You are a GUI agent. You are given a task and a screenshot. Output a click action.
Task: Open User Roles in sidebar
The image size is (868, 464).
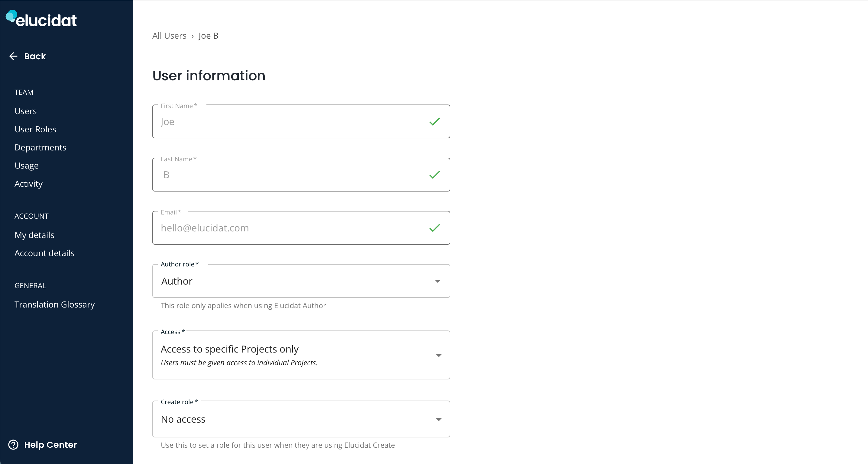(x=35, y=129)
